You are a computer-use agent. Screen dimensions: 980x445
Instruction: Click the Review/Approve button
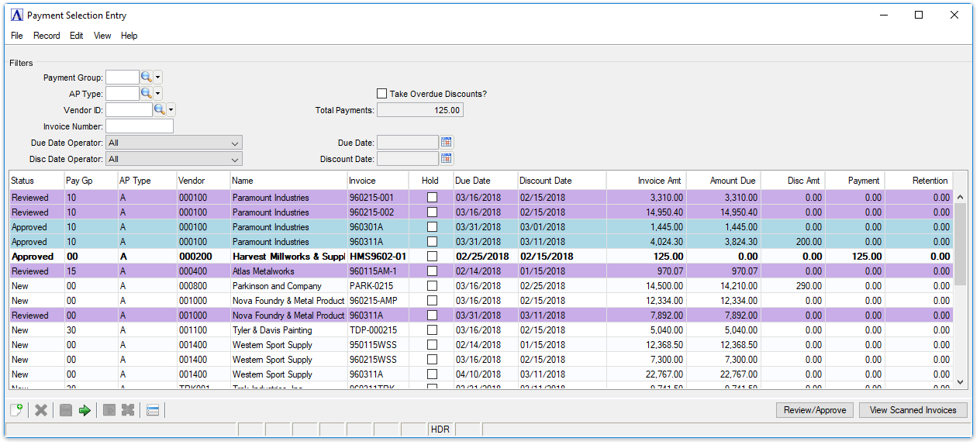(x=815, y=410)
